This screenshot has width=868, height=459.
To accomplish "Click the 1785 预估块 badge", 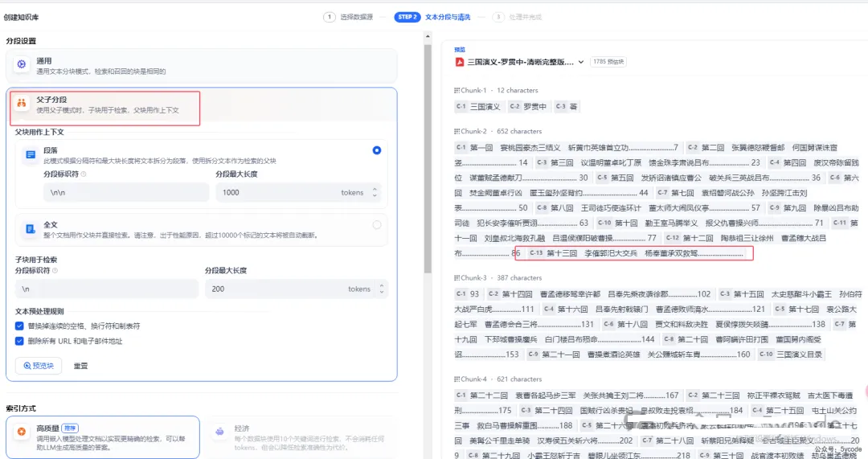I will [x=608, y=62].
